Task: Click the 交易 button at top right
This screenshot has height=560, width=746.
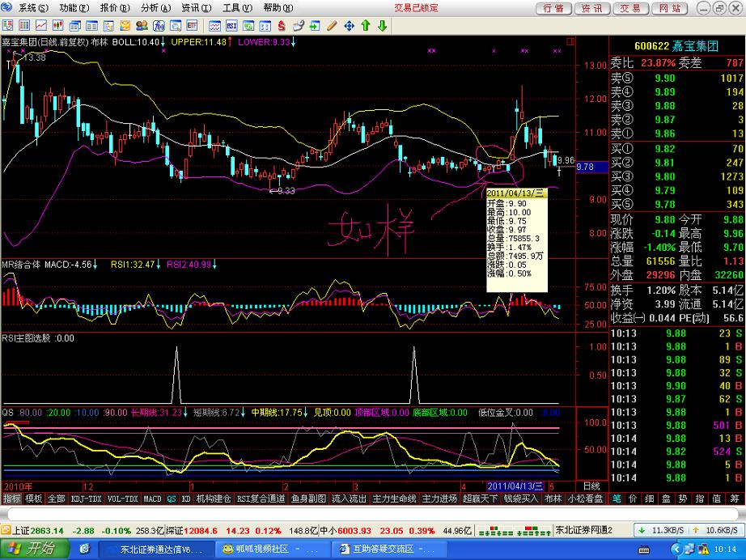Action: coord(630,9)
